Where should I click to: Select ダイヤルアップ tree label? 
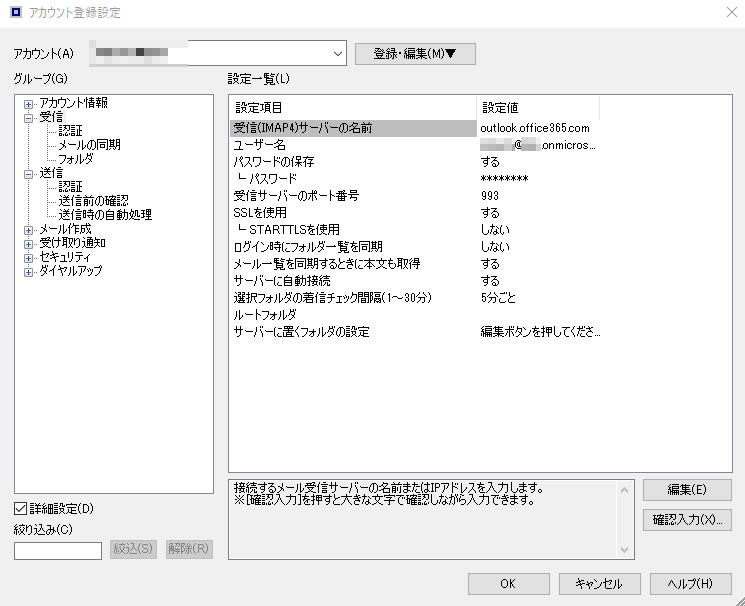70,271
